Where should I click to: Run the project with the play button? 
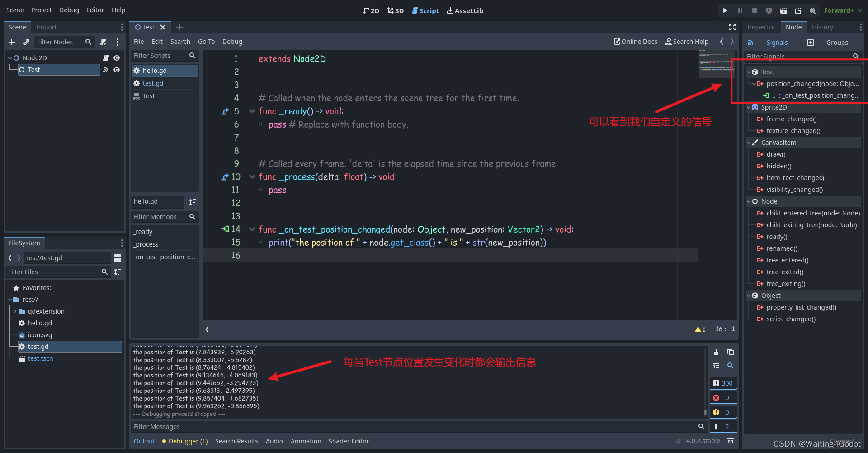pos(725,10)
